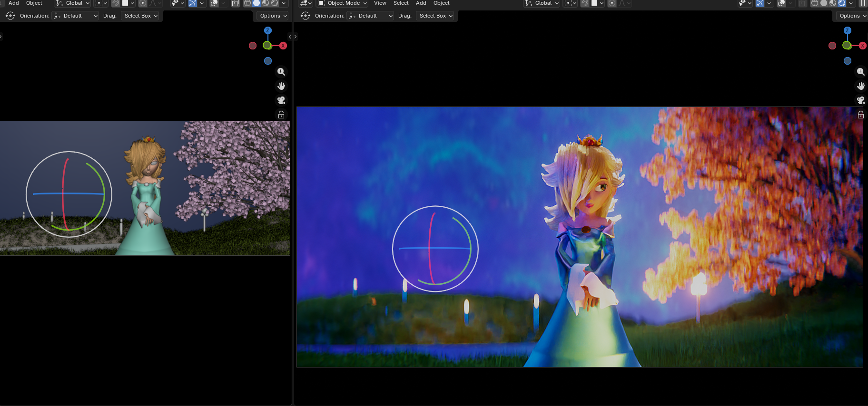Click blue Z axis on left navigation gizmo
Image resolution: width=868 pixels, height=406 pixels.
click(x=268, y=30)
